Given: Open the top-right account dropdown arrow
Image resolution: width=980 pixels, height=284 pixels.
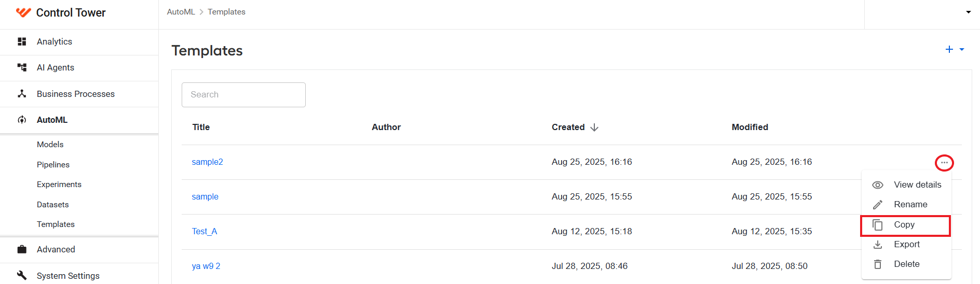Looking at the screenshot, I should pos(969,12).
